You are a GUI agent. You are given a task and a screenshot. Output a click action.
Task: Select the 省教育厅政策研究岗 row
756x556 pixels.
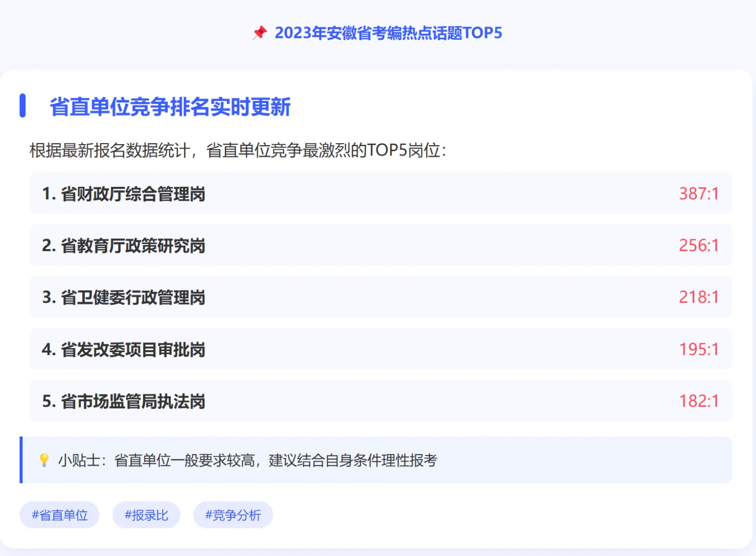pyautogui.click(x=381, y=246)
